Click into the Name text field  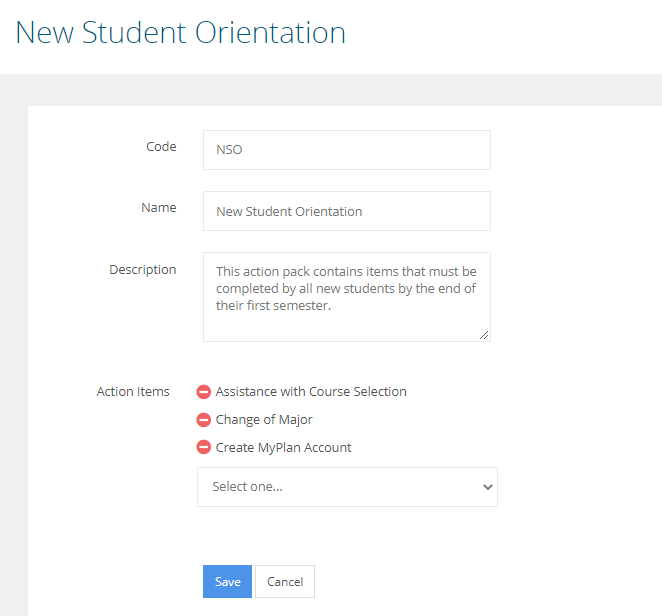click(346, 211)
